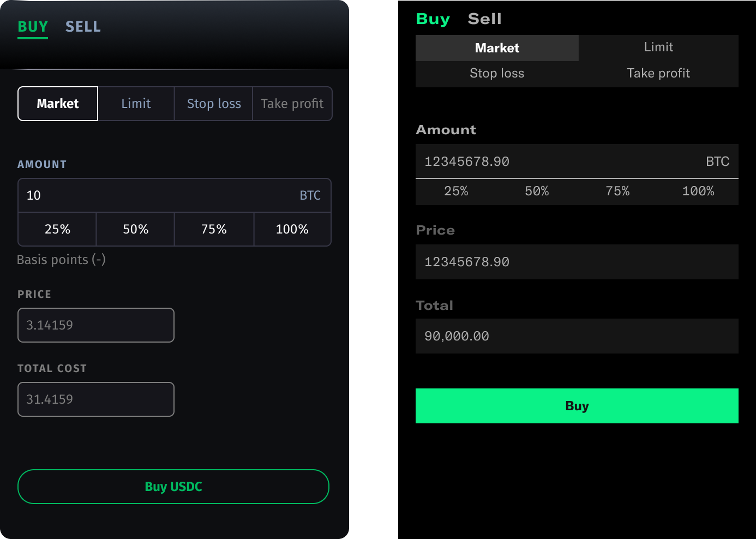
Task: Pick Take profit below the Limit option
Action: [658, 74]
